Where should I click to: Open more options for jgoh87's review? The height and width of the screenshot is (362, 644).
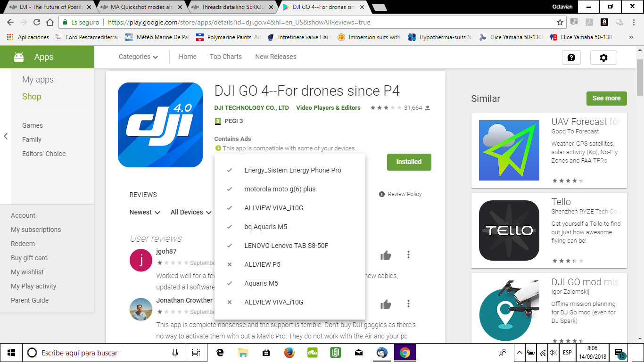click(408, 255)
